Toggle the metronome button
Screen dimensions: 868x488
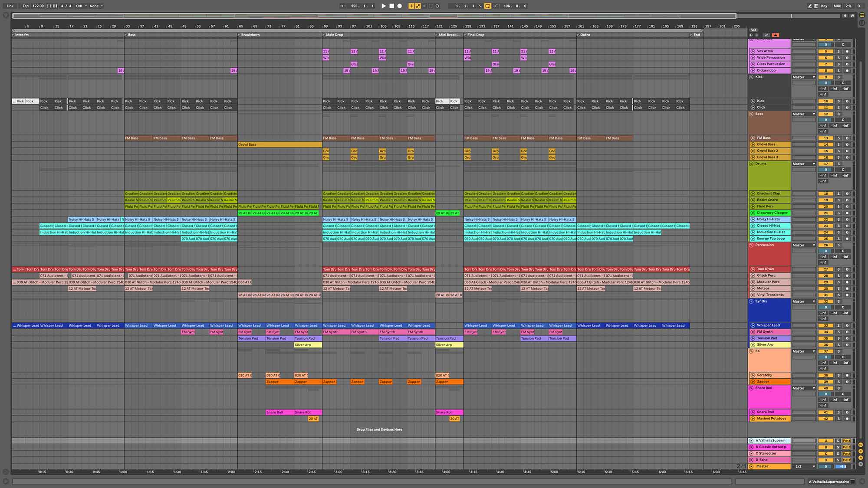pyautogui.click(x=79, y=6)
